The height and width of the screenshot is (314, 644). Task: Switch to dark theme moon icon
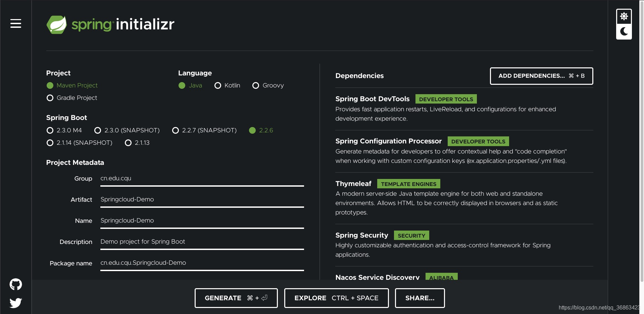coord(624,32)
